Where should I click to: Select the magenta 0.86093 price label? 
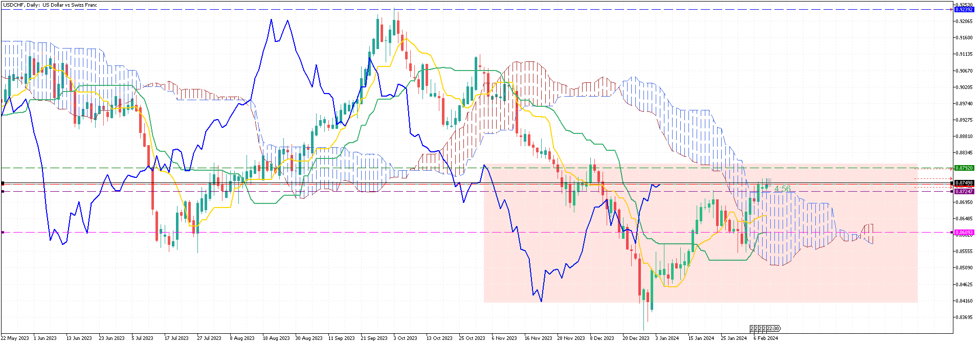click(x=964, y=232)
